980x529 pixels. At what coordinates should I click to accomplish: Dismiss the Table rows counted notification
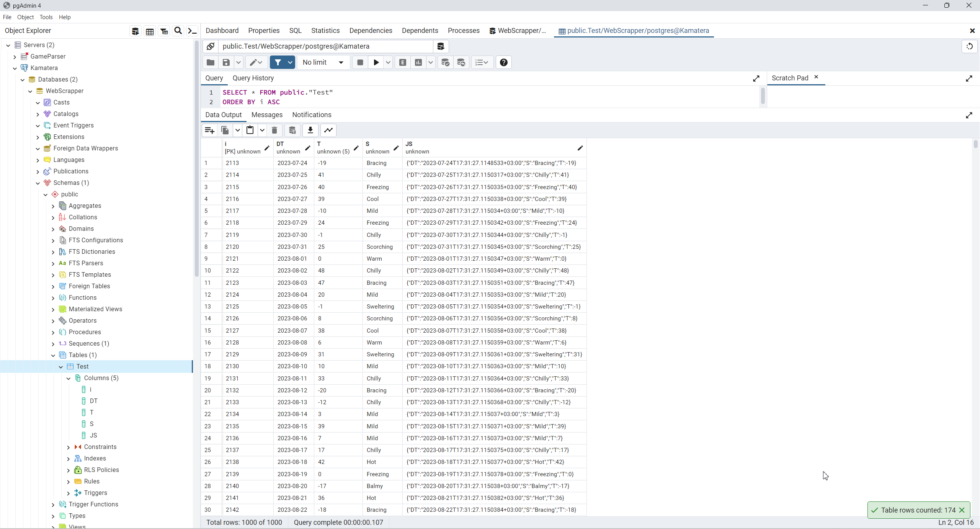click(962, 510)
